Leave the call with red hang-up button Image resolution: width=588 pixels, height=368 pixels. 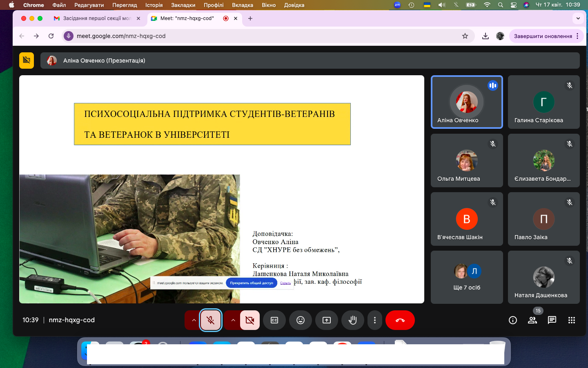(x=400, y=320)
